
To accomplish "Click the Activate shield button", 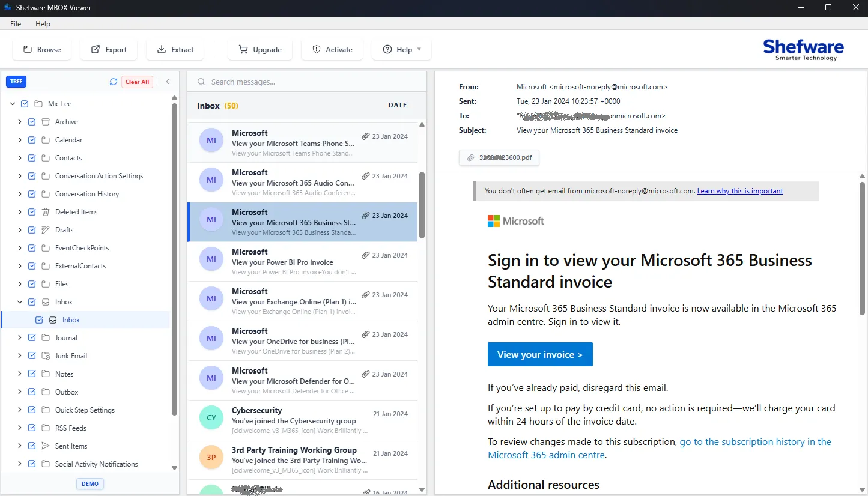I will 332,50.
